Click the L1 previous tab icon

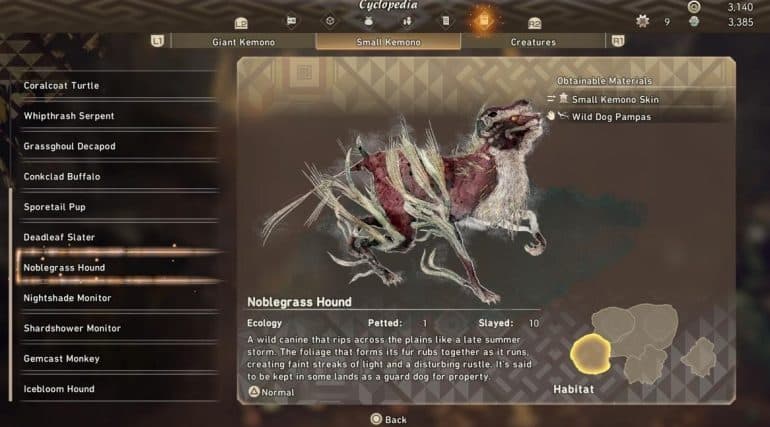157,41
